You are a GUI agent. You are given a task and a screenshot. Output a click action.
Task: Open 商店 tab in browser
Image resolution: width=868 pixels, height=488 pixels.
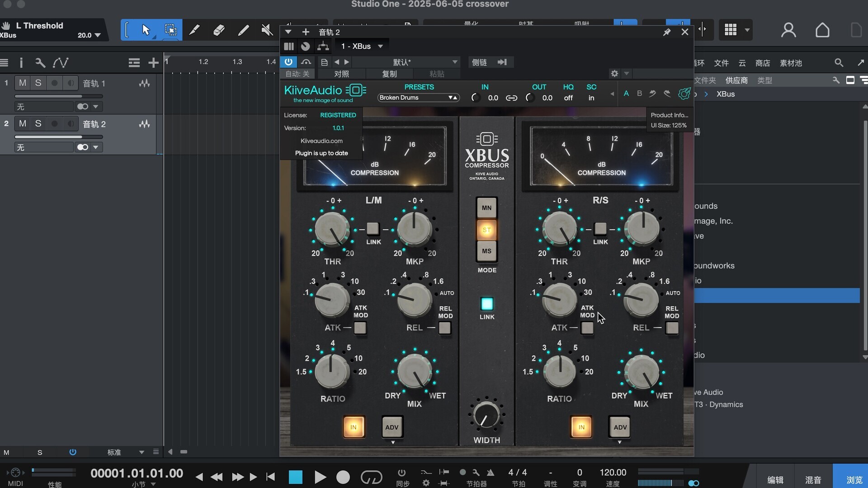click(763, 63)
